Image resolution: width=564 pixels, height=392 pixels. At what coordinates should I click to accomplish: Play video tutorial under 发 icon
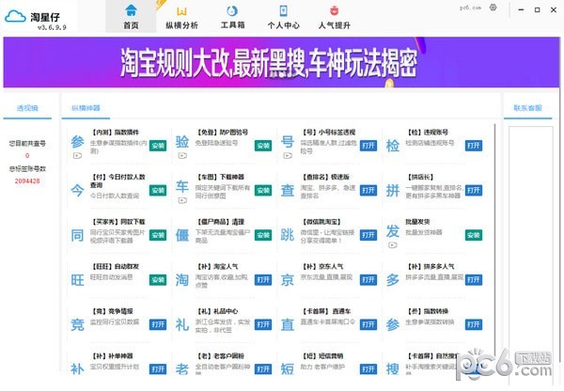click(393, 245)
